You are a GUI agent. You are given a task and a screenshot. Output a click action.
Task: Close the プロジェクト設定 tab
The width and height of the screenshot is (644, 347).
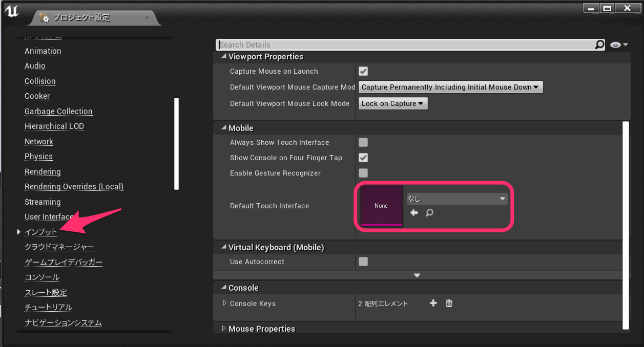147,17
